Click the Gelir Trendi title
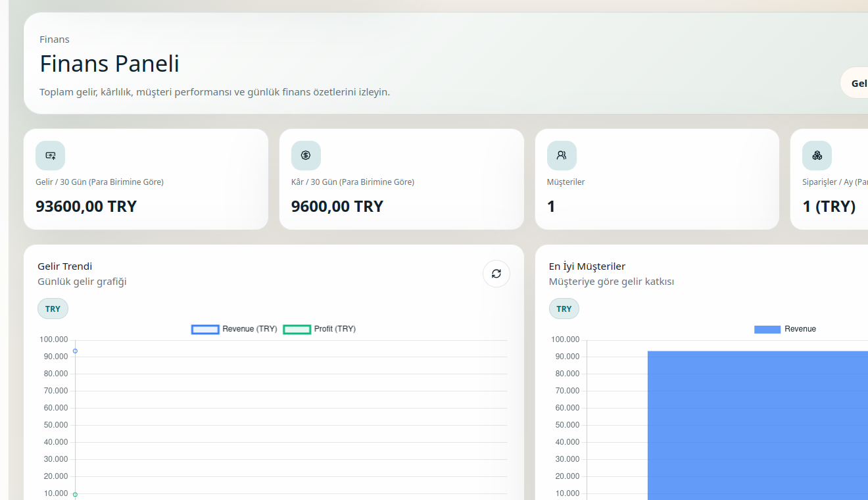Viewport: 868px width, 500px height. 65,266
